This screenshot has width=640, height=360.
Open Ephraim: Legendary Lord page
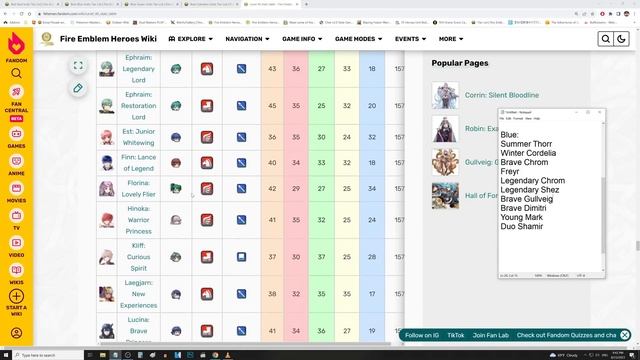[x=138, y=69]
